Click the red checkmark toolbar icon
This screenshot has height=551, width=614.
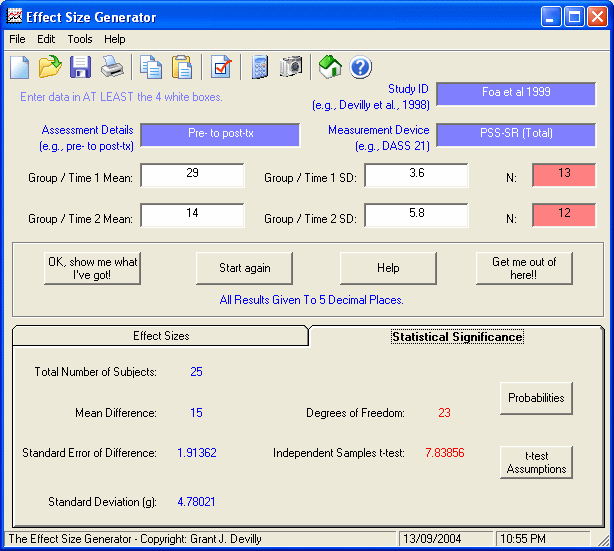(221, 67)
